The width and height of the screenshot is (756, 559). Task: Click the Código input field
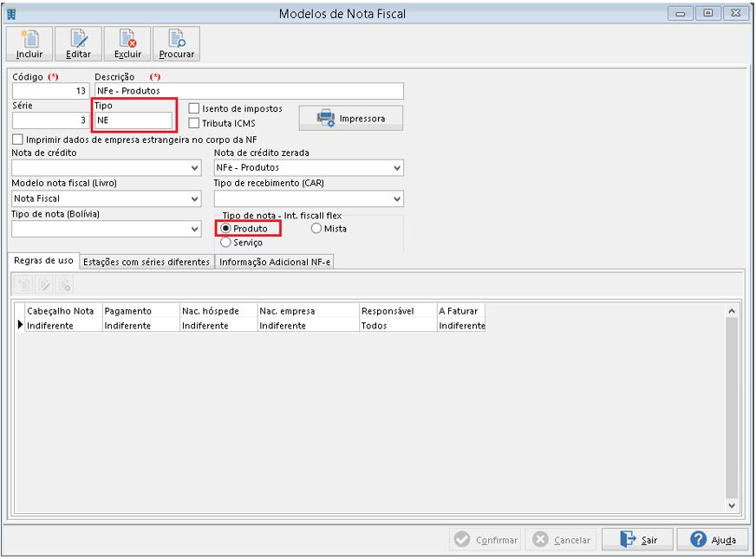50,91
